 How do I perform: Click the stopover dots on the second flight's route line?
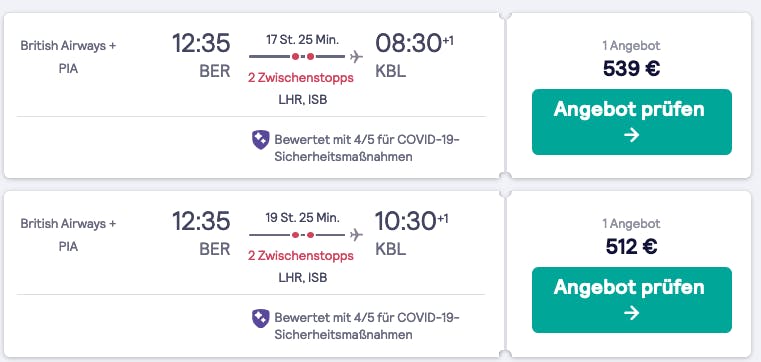[x=302, y=235]
